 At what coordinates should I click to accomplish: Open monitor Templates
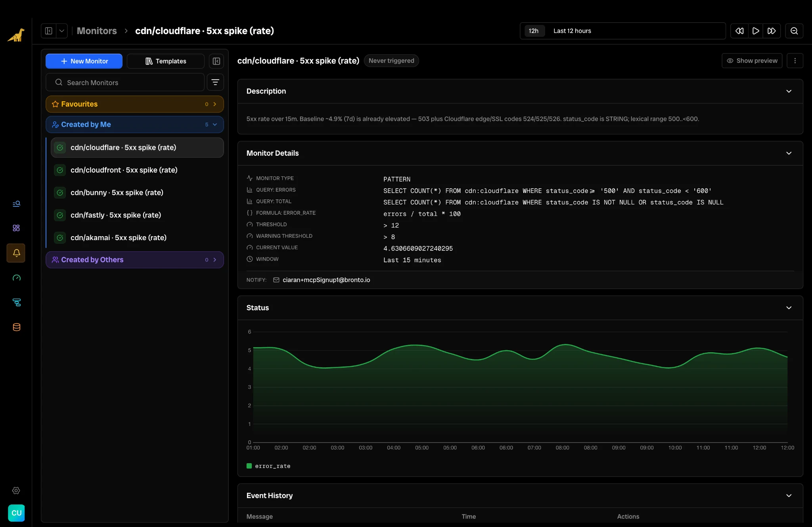pyautogui.click(x=166, y=61)
